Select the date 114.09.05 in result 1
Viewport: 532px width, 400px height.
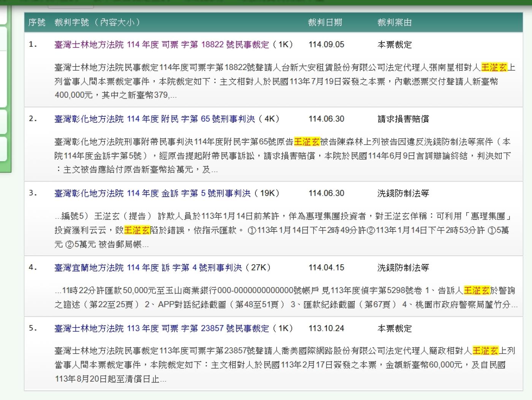[x=326, y=44]
